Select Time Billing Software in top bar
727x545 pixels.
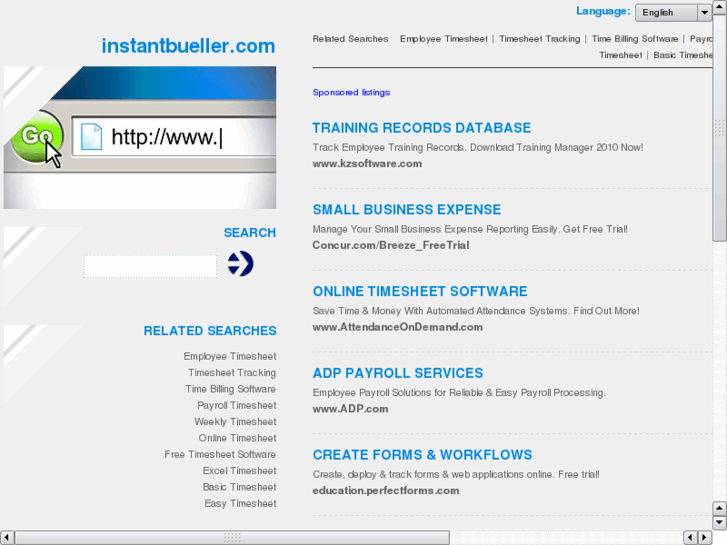(635, 39)
